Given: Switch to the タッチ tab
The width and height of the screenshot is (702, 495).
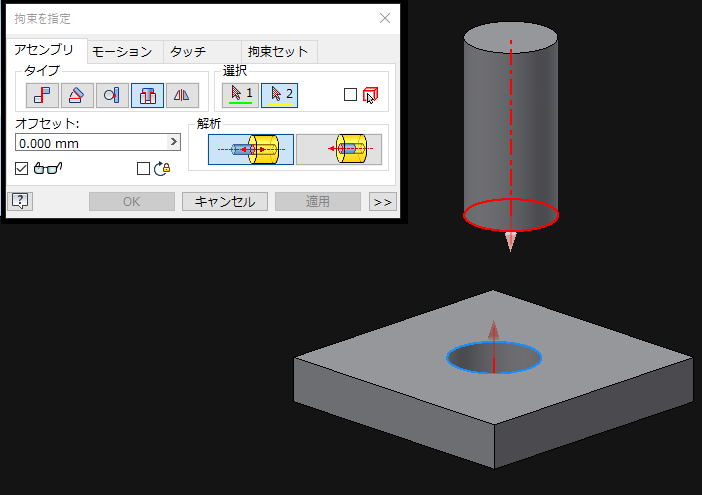Looking at the screenshot, I should 188,52.
